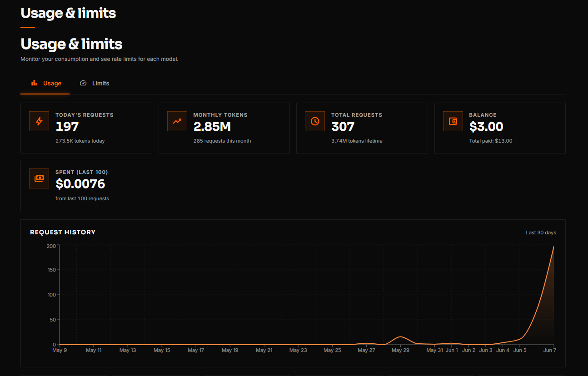Viewport: 588px width, 376px height.
Task: Click the gauge icon on Limits tab
Action: 83,83
